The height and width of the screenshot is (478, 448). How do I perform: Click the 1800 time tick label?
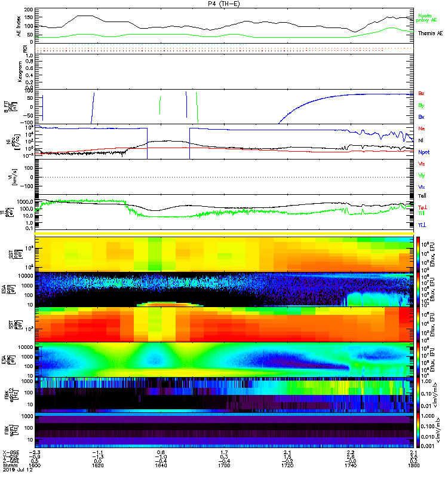pos(413,465)
